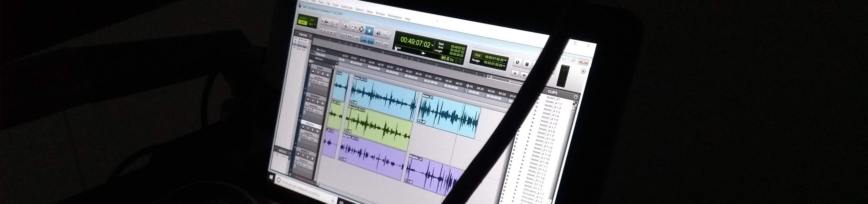The image size is (868, 204).
Task: Open the Event menu
Action: (x=336, y=5)
